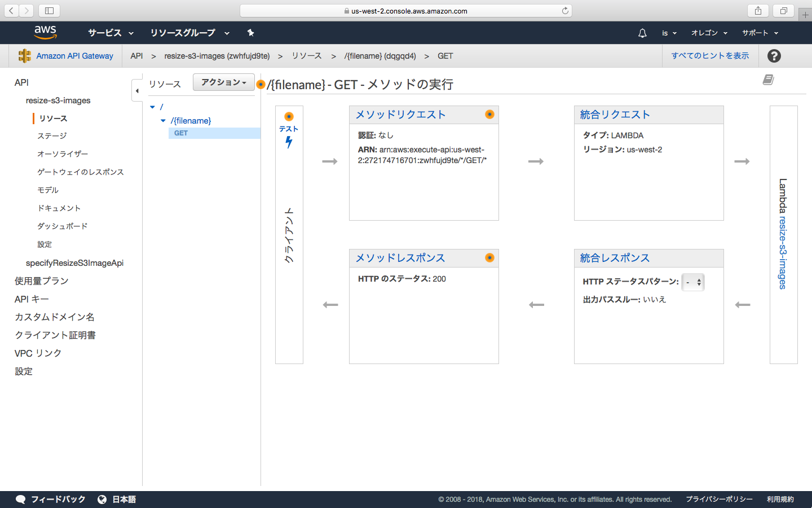The image size is (812, 508).
Task: Click orange hint dot above Test
Action: click(x=289, y=116)
